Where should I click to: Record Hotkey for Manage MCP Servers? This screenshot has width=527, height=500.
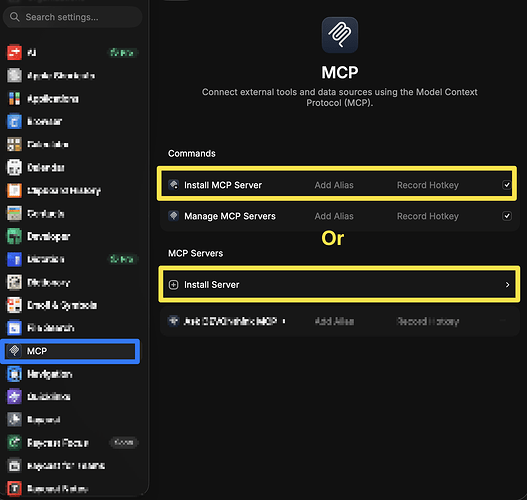pyautogui.click(x=428, y=216)
